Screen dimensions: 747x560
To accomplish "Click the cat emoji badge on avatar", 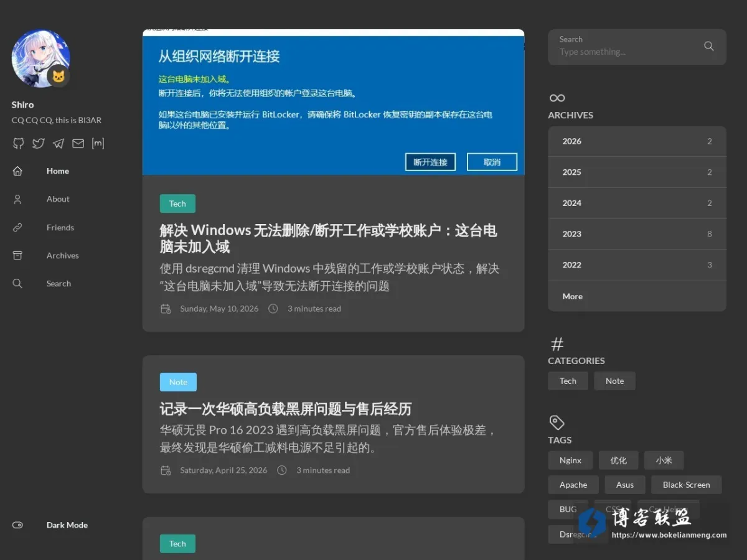I will [x=59, y=77].
